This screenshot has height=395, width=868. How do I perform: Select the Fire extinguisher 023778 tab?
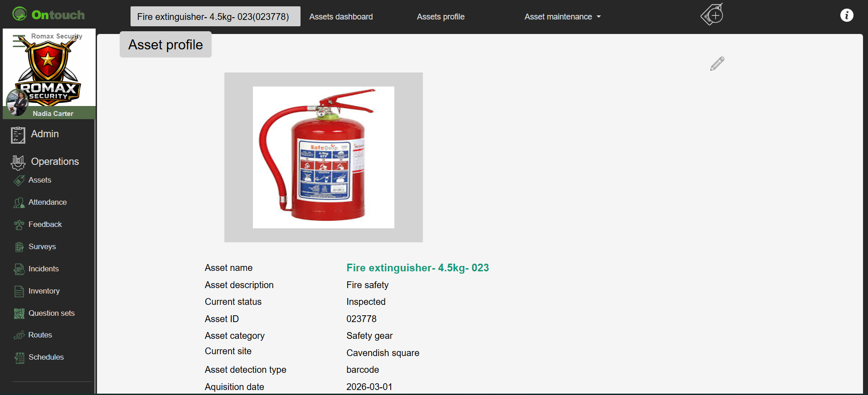coord(215,16)
